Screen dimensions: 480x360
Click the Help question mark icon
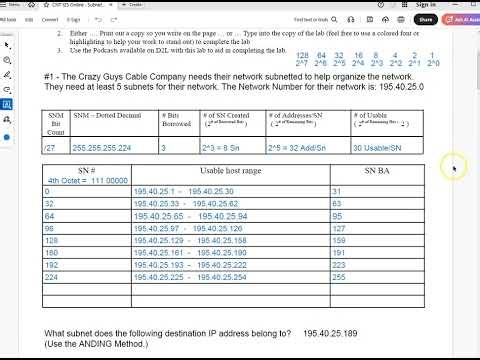pos(381,5)
